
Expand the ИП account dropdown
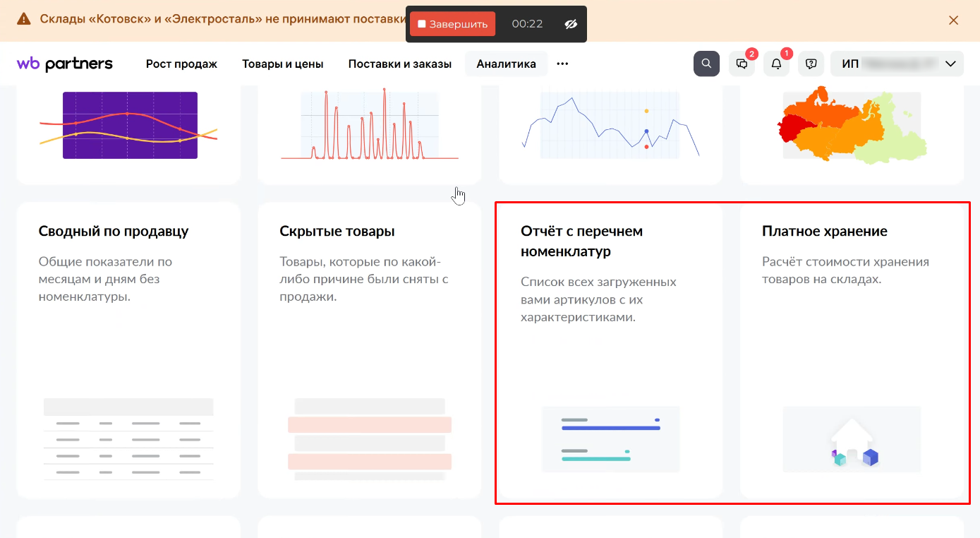point(897,64)
